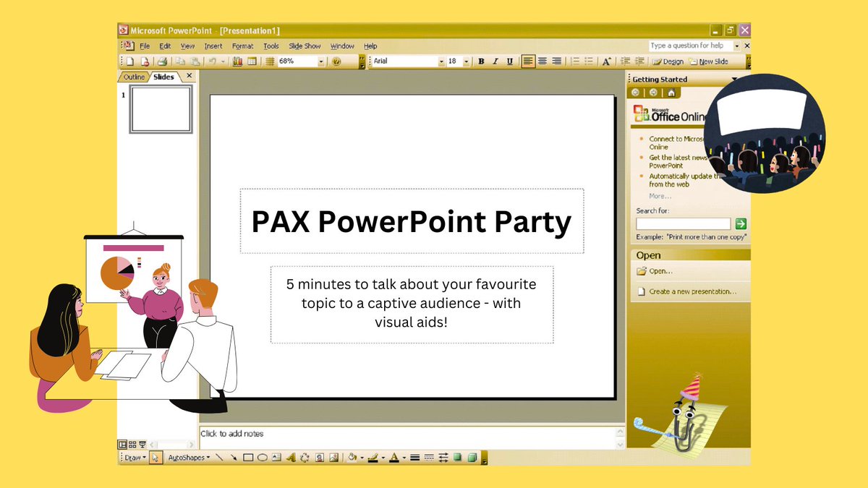
Task: Toggle Underline formatting
Action: point(510,61)
